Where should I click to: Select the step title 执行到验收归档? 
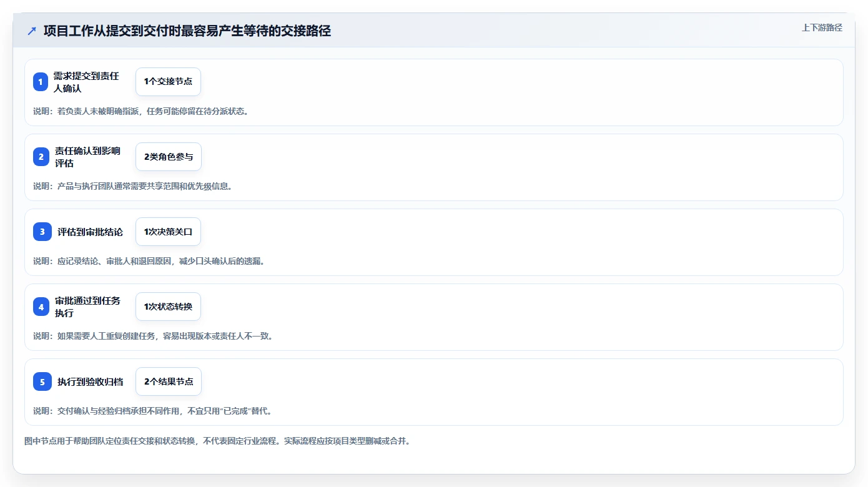click(90, 381)
